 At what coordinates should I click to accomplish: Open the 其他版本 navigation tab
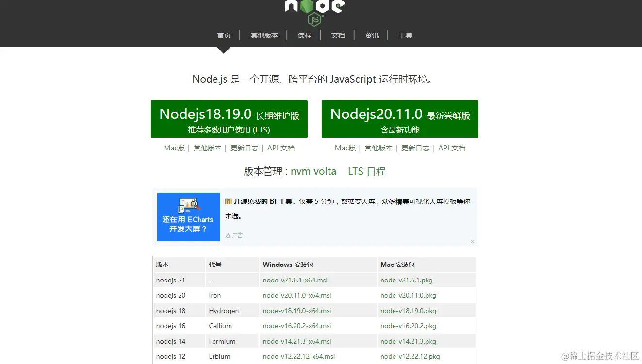pos(264,35)
